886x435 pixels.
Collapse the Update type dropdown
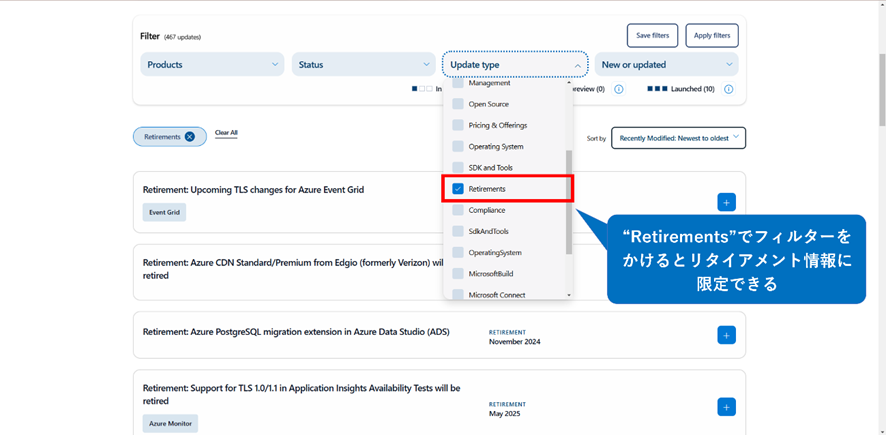515,64
